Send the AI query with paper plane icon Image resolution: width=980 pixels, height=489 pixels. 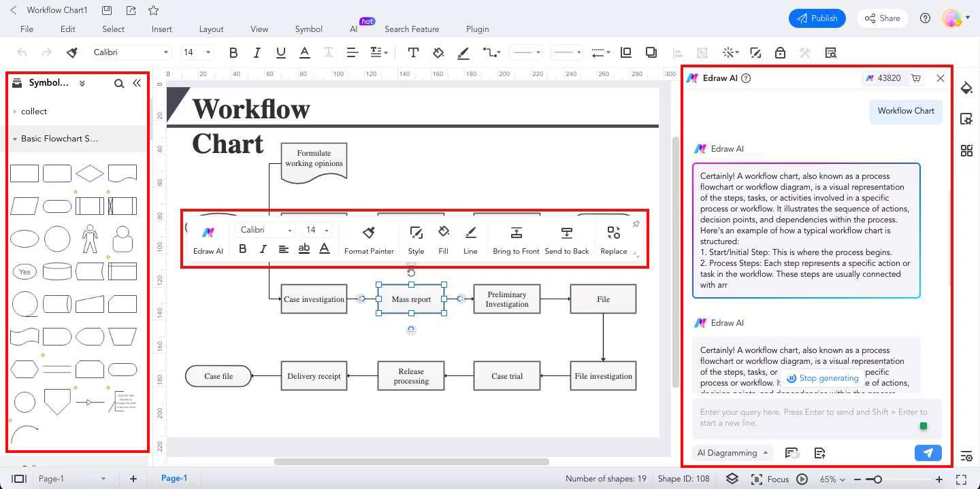(x=928, y=453)
